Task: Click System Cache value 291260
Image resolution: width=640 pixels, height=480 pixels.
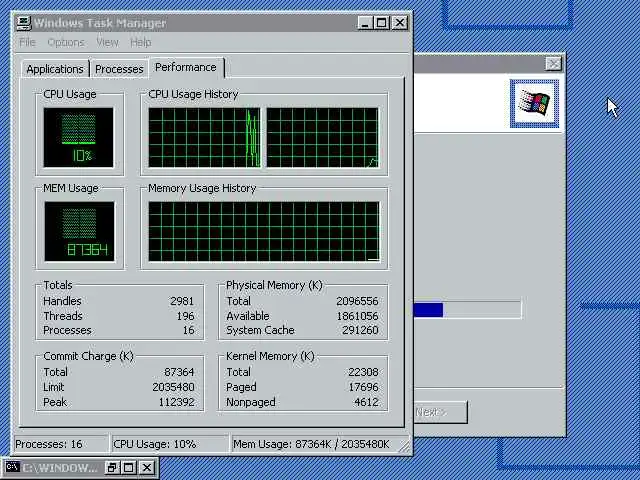Action: (360, 330)
